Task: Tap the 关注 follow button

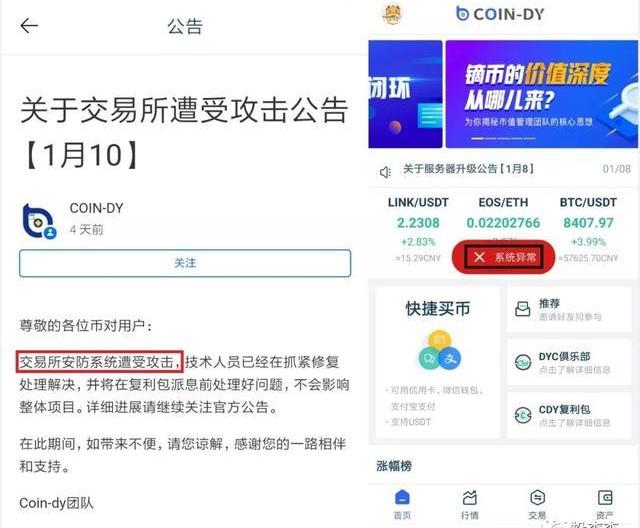Action: (185, 263)
